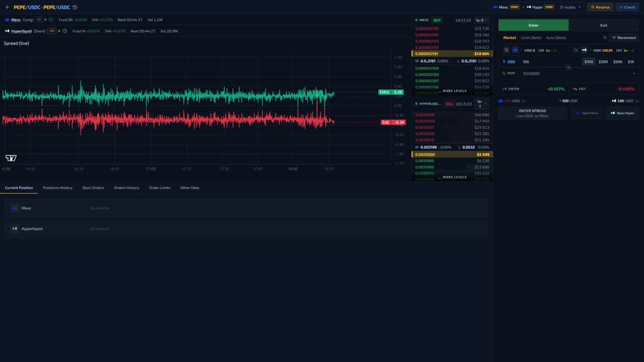Click the Reconnect button

coord(624,38)
